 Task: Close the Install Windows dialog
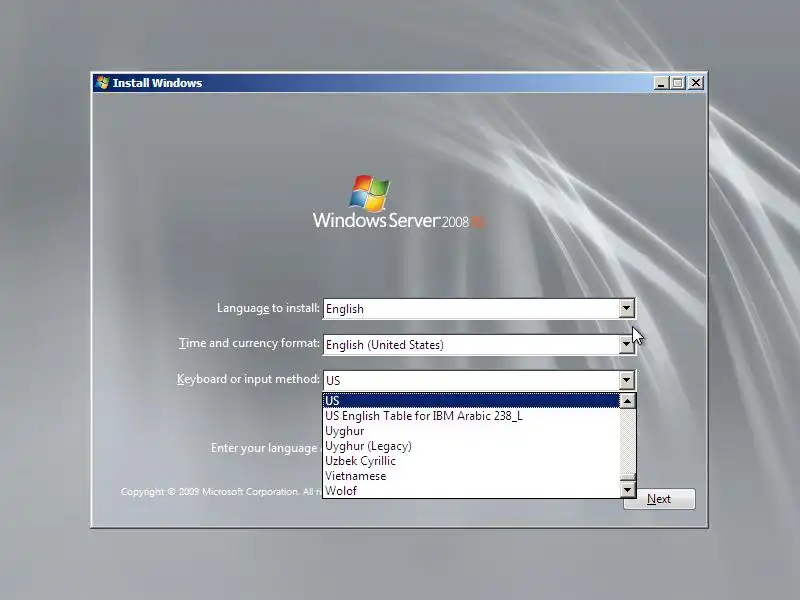[x=696, y=83]
